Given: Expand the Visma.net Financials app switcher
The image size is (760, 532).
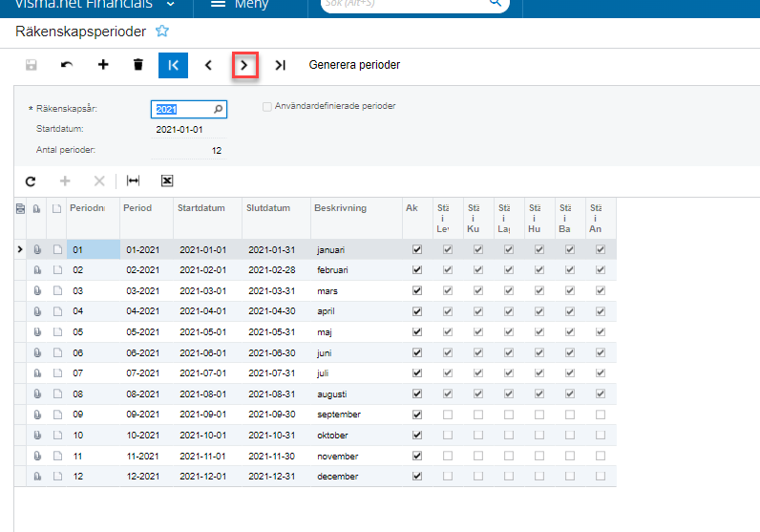Looking at the screenshot, I should [x=171, y=5].
